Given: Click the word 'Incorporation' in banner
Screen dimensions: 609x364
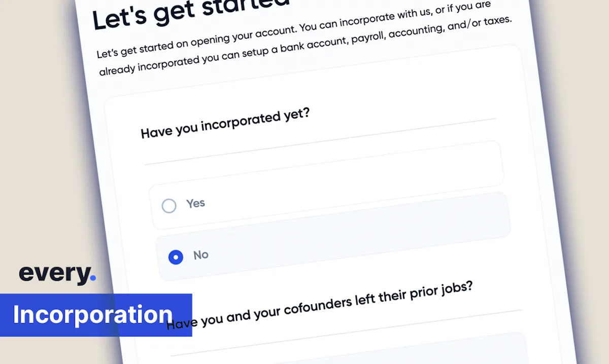Looking at the screenshot, I should click(93, 315).
